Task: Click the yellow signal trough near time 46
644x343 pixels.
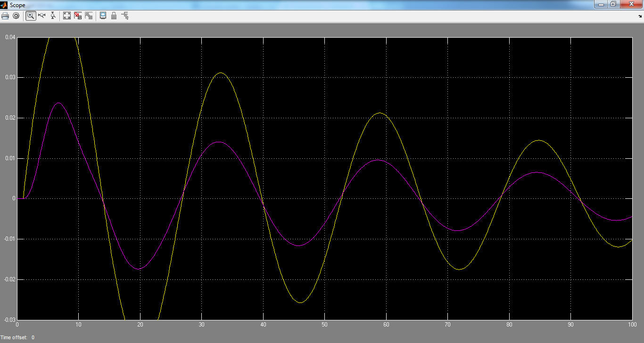Action: [x=300, y=302]
